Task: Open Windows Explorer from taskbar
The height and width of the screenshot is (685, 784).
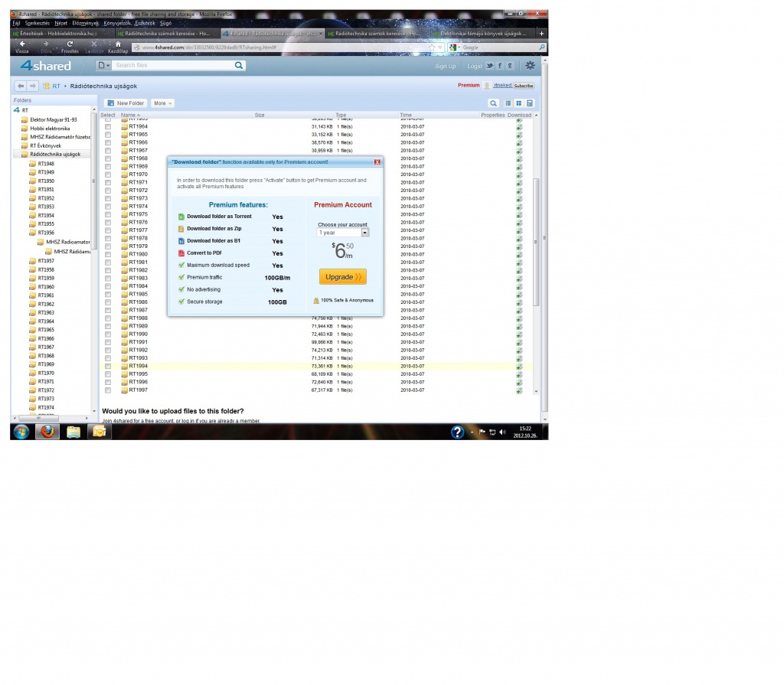Action: coord(73,432)
